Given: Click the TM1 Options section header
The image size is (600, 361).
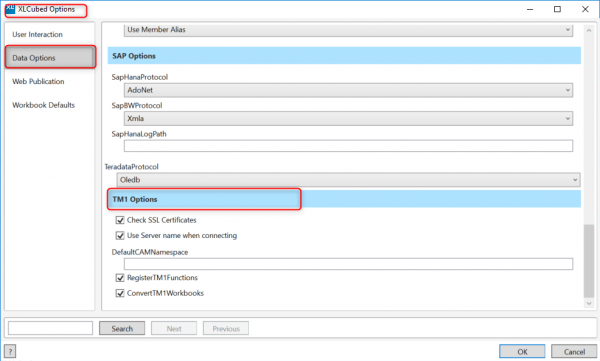Looking at the screenshot, I should (x=344, y=199).
